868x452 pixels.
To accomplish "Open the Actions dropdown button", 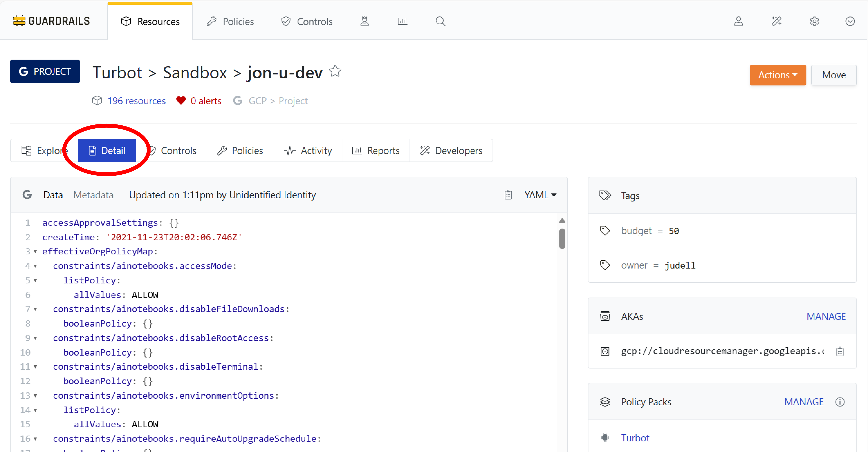I will [x=777, y=75].
